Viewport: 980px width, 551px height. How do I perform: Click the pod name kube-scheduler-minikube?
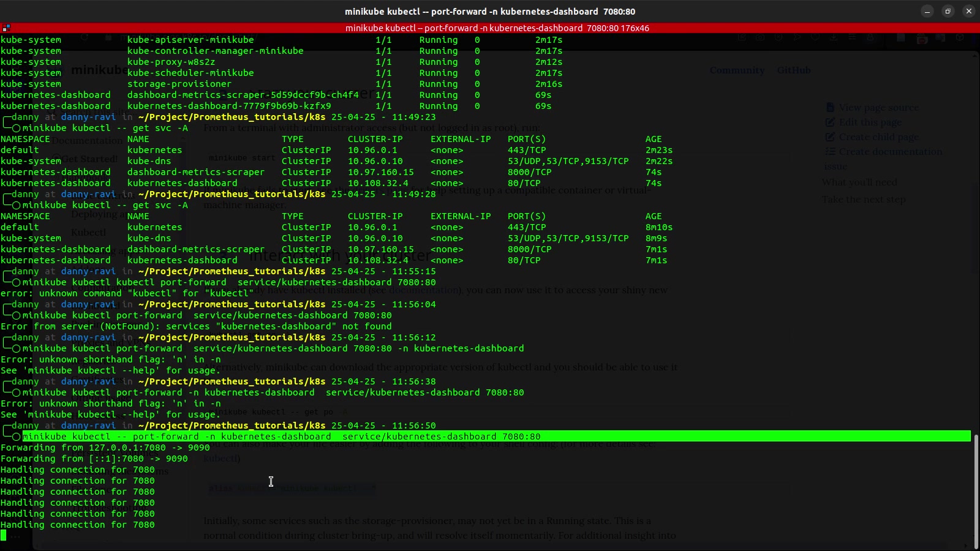[190, 73]
